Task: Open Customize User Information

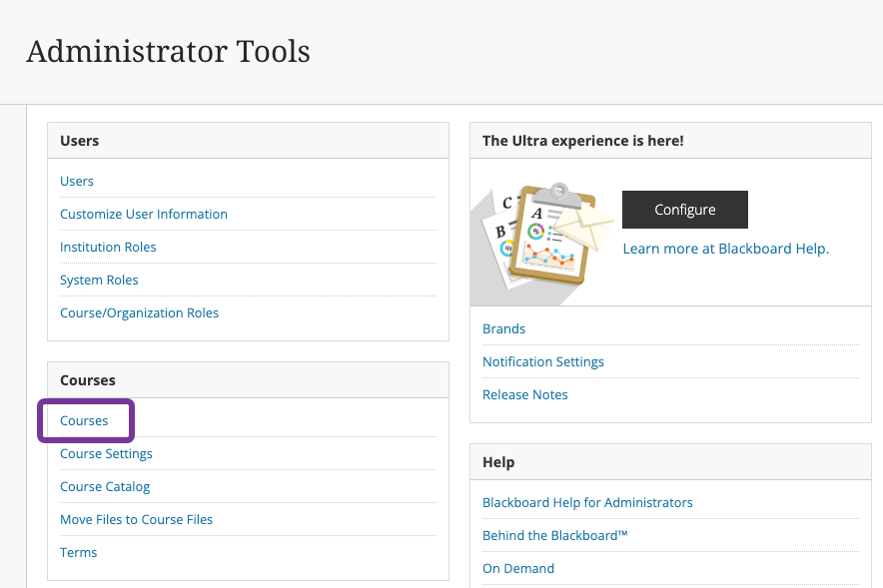Action: 144,214
